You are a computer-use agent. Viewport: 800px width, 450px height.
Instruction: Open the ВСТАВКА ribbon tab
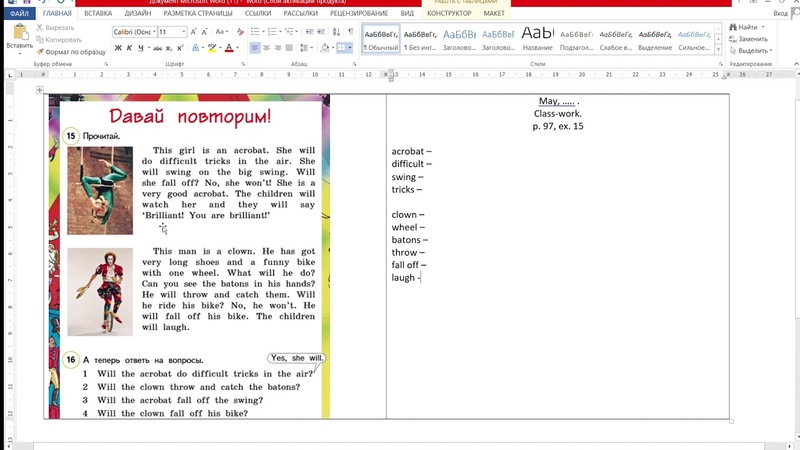pos(98,14)
